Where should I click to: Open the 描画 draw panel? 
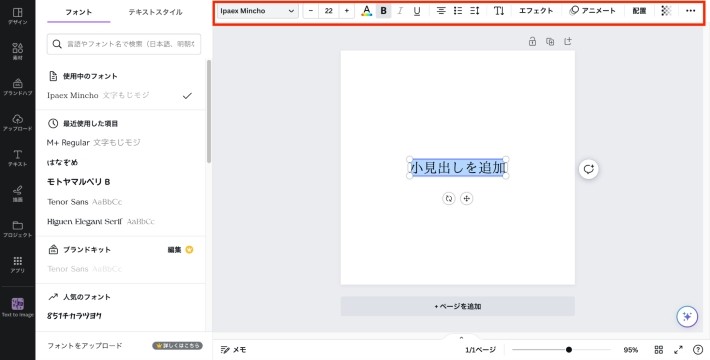click(17, 193)
